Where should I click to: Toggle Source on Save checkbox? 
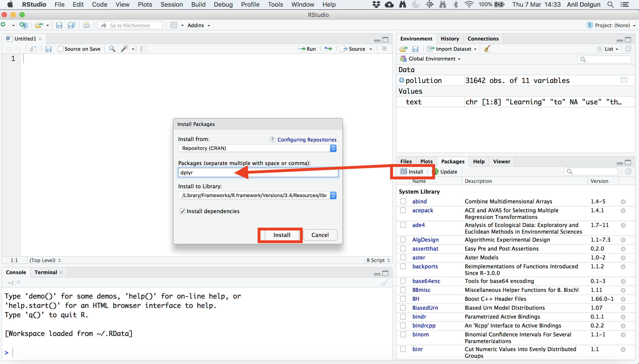pos(61,49)
